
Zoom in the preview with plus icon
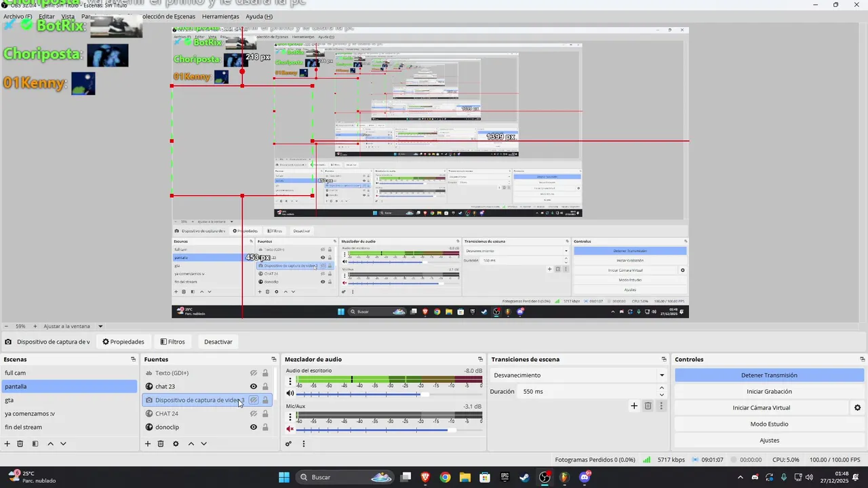(36, 326)
